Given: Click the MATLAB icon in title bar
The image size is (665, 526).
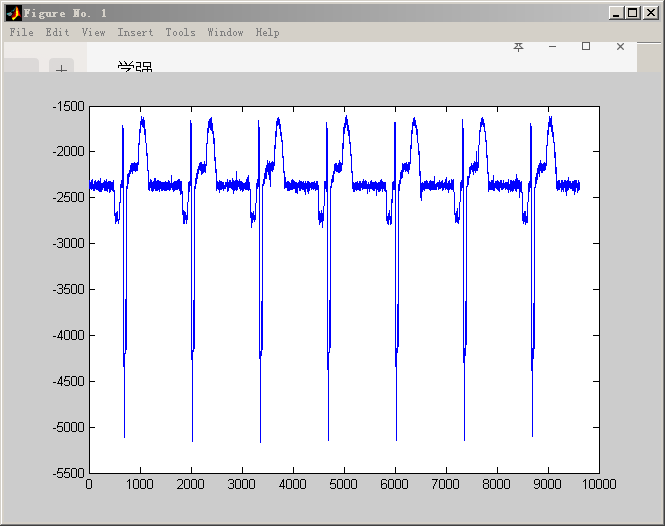Looking at the screenshot, I should (14, 14).
